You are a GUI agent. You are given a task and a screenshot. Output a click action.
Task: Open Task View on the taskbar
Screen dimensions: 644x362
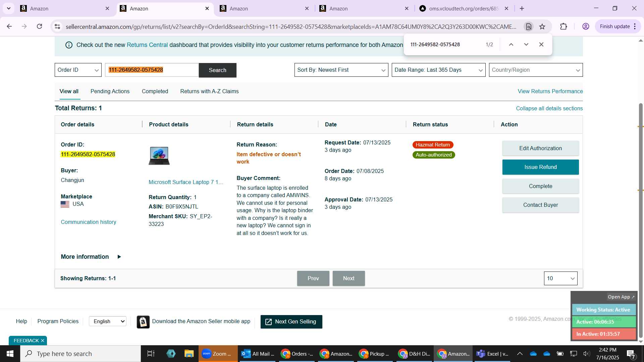(151, 354)
